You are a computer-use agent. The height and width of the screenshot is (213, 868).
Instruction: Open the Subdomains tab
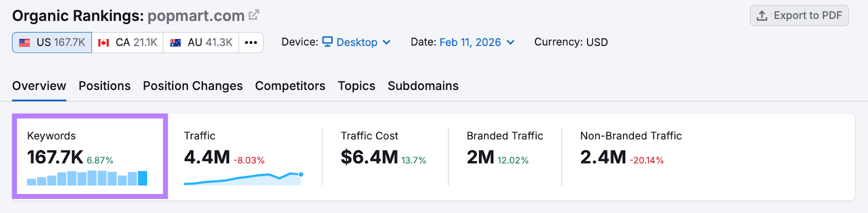tap(423, 86)
